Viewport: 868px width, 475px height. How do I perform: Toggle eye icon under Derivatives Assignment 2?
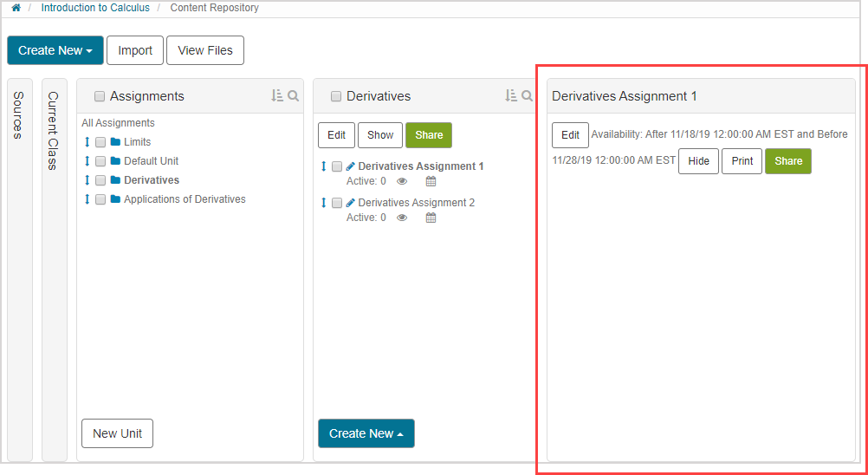402,218
